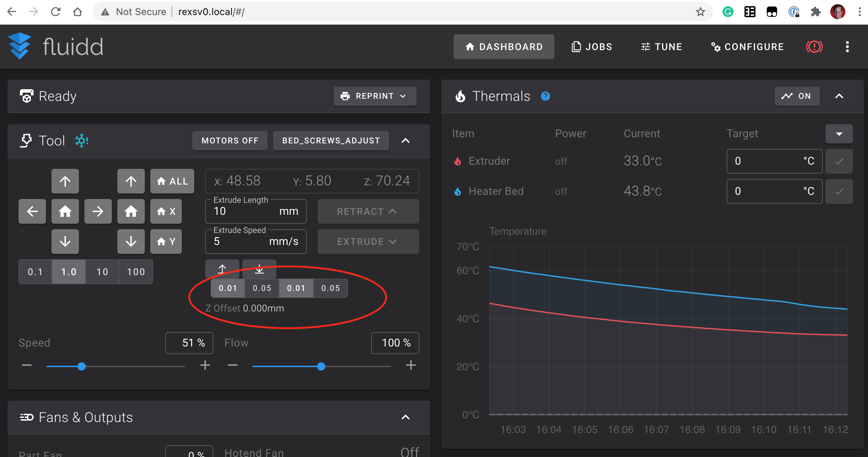Click the Home All axes button
This screenshot has width=868, height=457.
click(172, 181)
